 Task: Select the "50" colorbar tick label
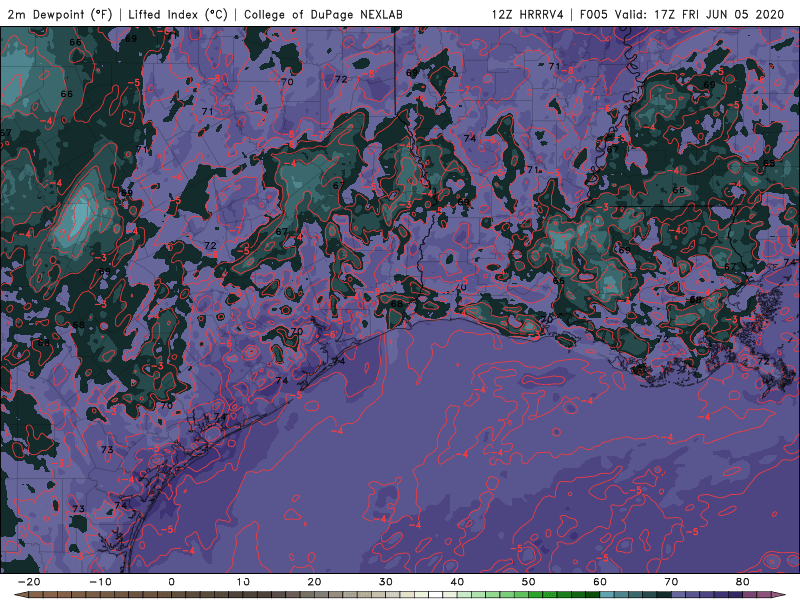(x=529, y=582)
